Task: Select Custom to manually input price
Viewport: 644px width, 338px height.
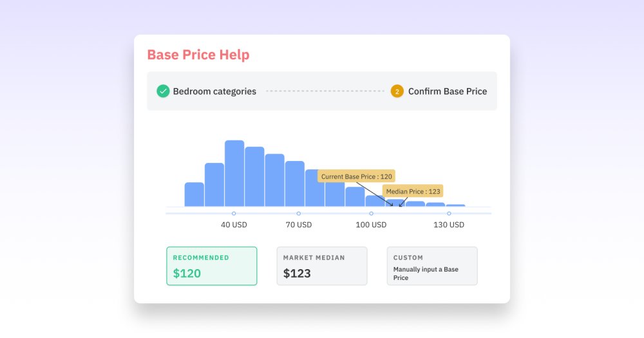Action: (431, 266)
